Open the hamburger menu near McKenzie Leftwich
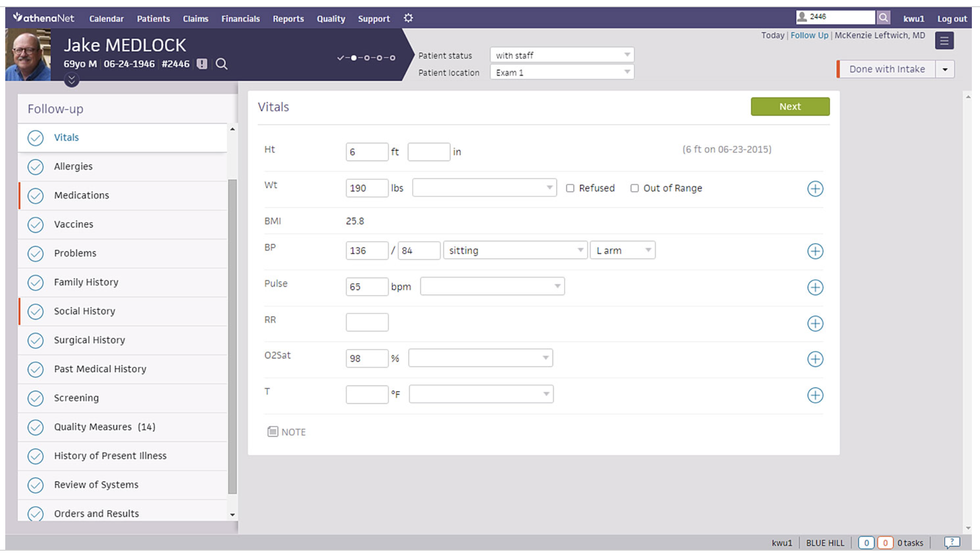980x555 pixels. (x=944, y=40)
